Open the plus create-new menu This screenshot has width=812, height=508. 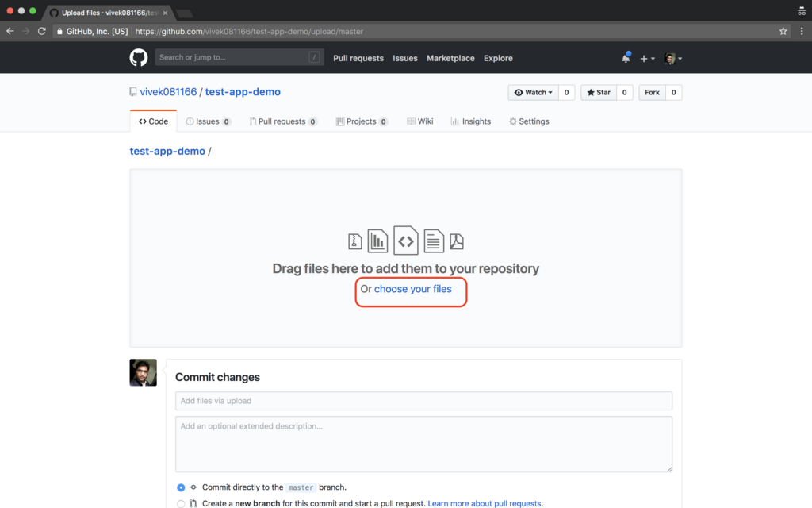coord(647,59)
